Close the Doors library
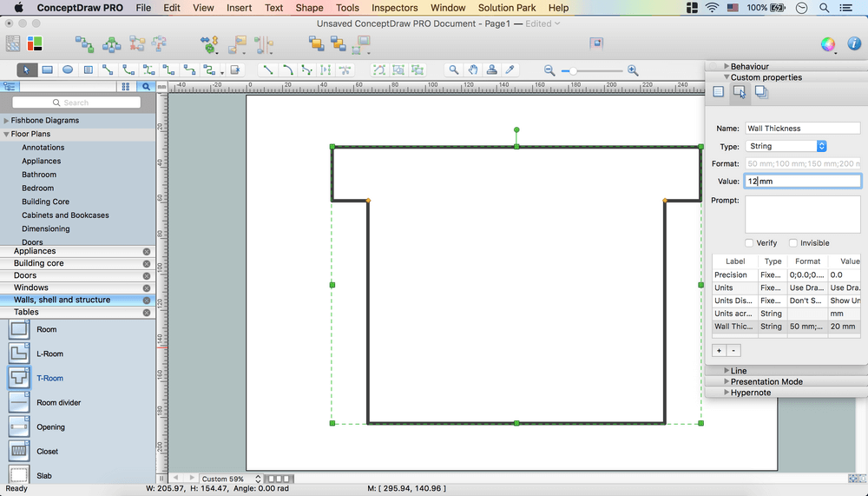868x496 pixels. (147, 276)
